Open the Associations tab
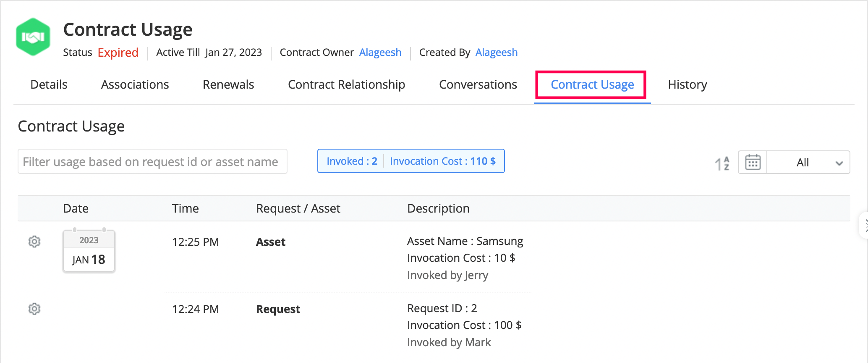The width and height of the screenshot is (868, 363). (135, 84)
